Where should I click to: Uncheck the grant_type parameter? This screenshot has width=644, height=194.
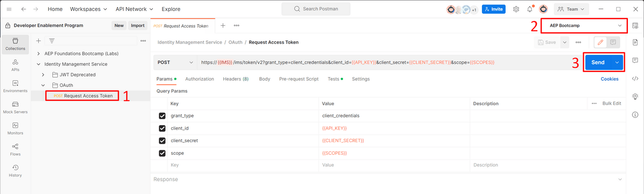point(162,116)
